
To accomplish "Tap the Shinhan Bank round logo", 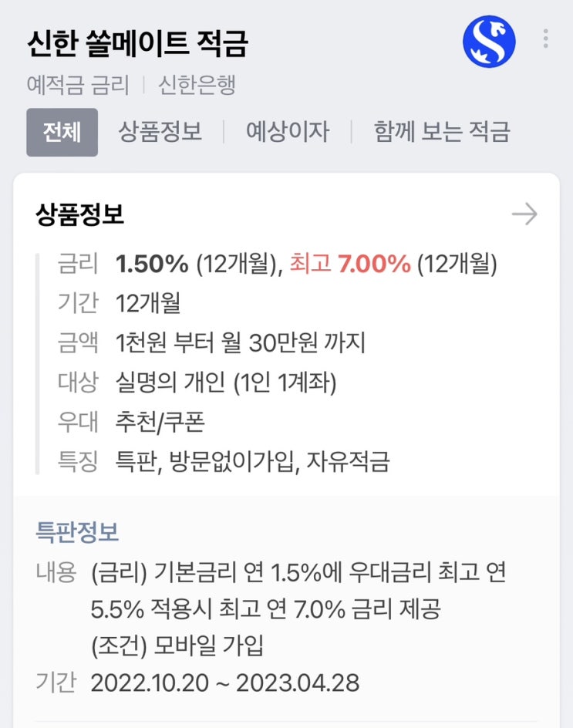I will coord(488,42).
